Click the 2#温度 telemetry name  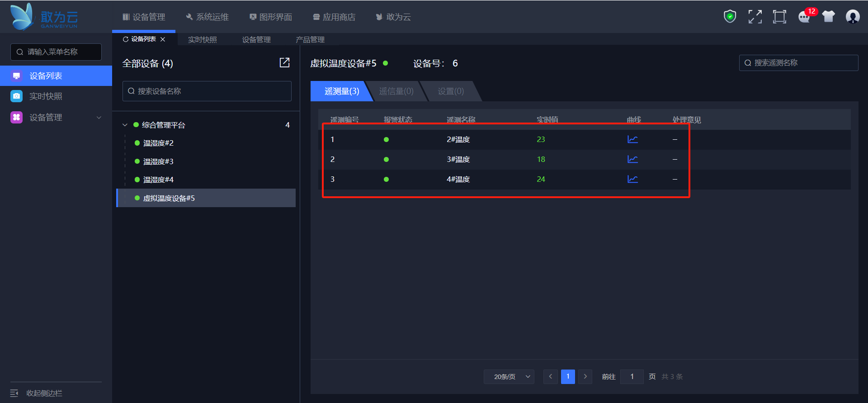point(458,139)
